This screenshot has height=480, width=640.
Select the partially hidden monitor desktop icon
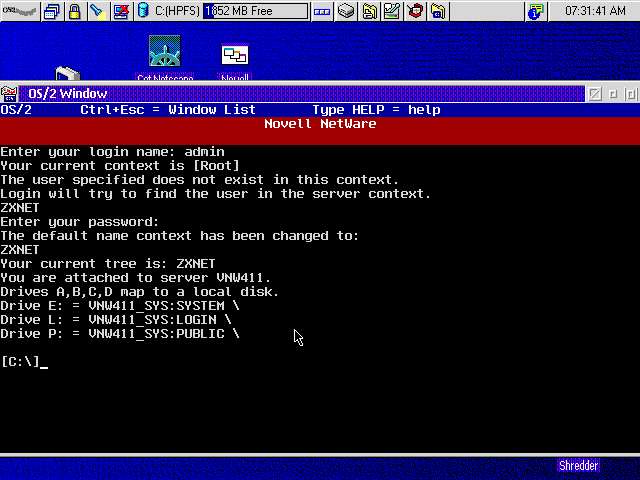click(68, 73)
